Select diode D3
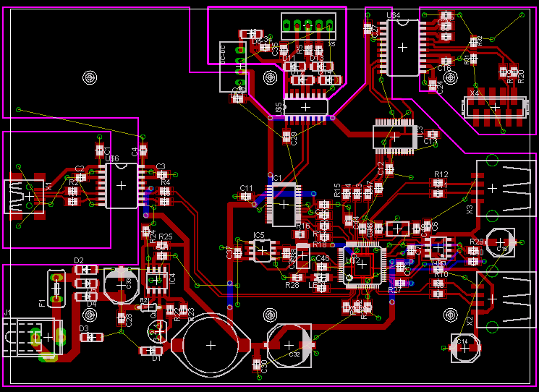This screenshot has height=392, width=539. (91, 337)
